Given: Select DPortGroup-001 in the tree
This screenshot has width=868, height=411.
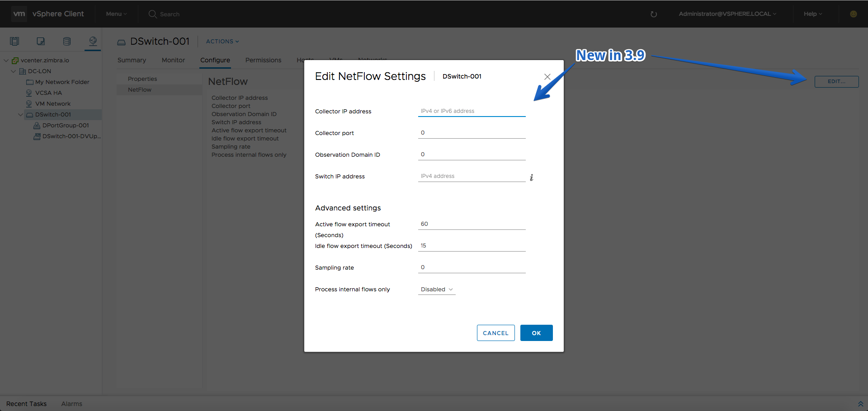Looking at the screenshot, I should 66,126.
